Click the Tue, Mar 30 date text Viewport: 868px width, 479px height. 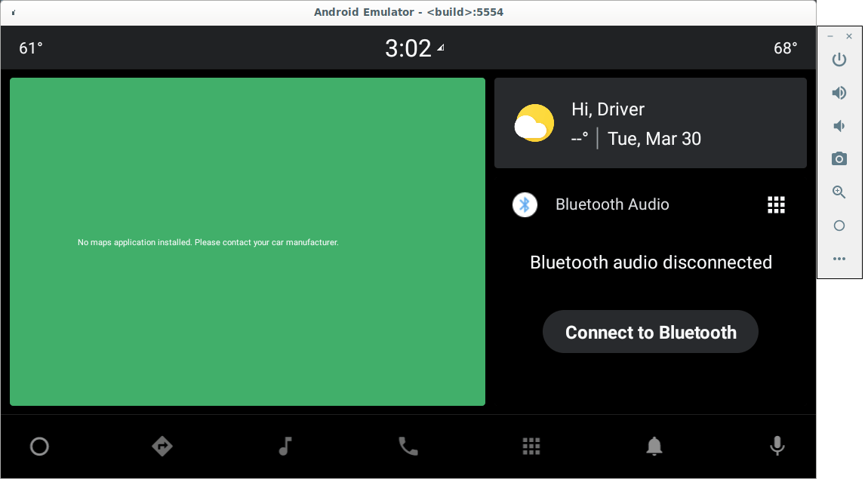click(x=654, y=138)
